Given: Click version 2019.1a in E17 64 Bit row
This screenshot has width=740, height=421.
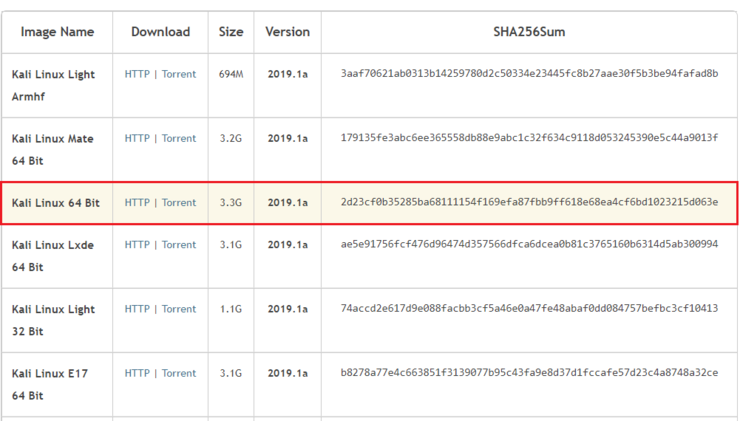Looking at the screenshot, I should (287, 373).
